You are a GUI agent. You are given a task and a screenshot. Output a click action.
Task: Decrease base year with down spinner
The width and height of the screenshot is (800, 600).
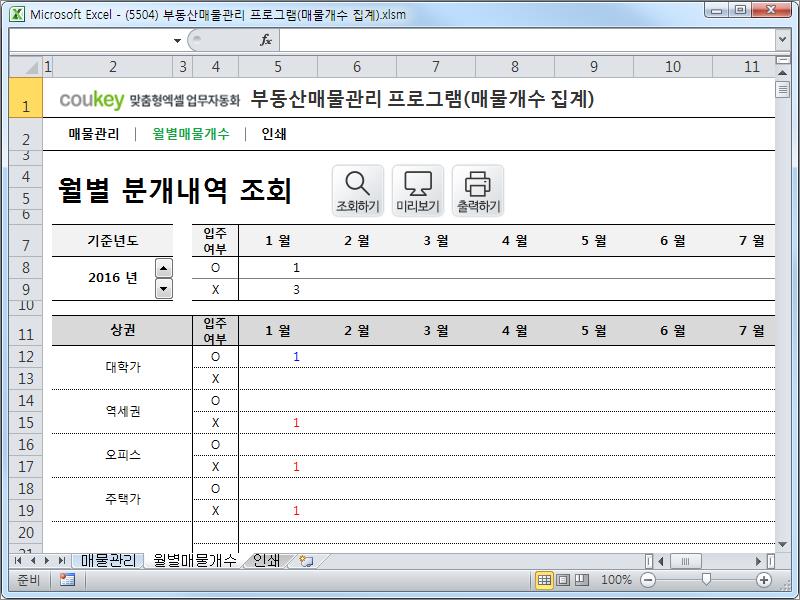coord(163,289)
